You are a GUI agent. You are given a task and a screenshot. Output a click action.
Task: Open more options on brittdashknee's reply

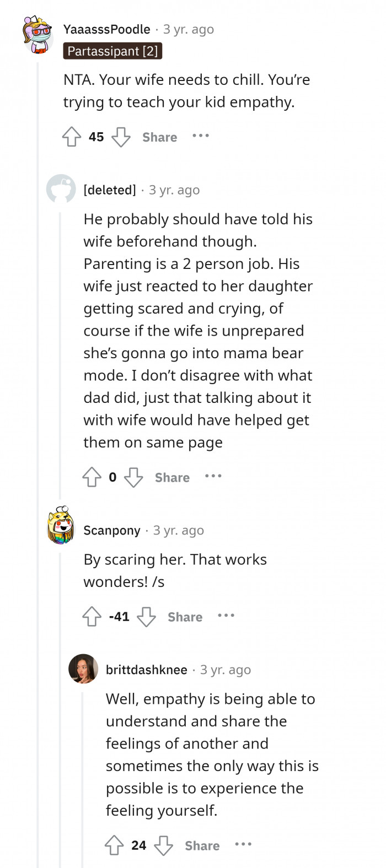pyautogui.click(x=243, y=845)
